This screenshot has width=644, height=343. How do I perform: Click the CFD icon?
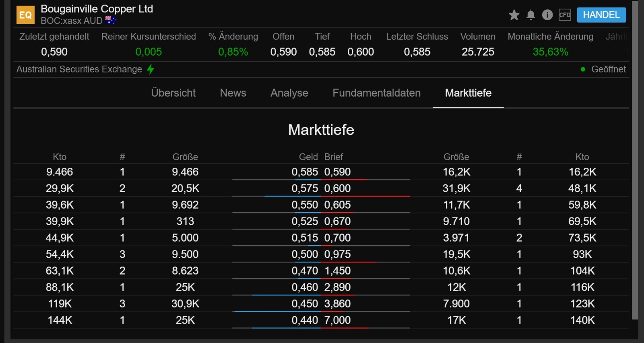[x=565, y=15]
